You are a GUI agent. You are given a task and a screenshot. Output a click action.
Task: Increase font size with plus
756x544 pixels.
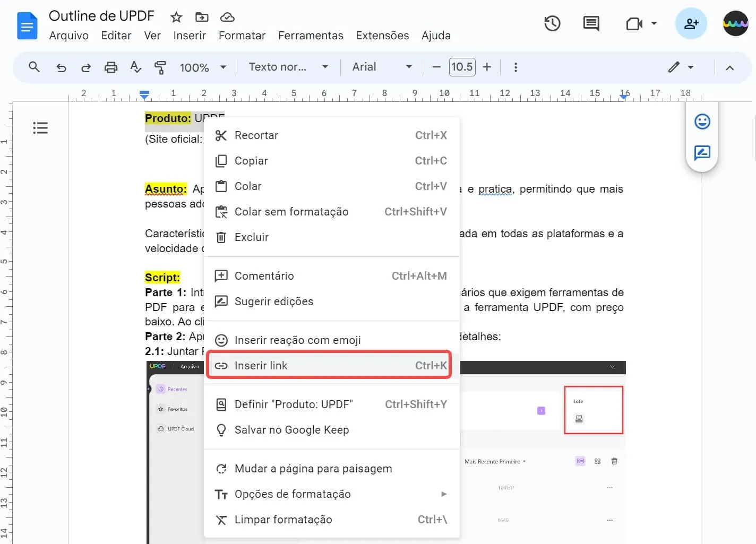tap(487, 67)
